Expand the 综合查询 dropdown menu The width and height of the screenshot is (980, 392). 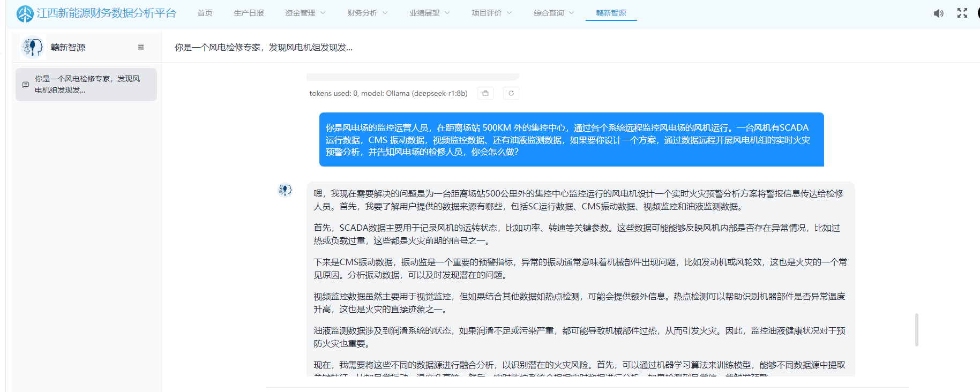pyautogui.click(x=553, y=13)
